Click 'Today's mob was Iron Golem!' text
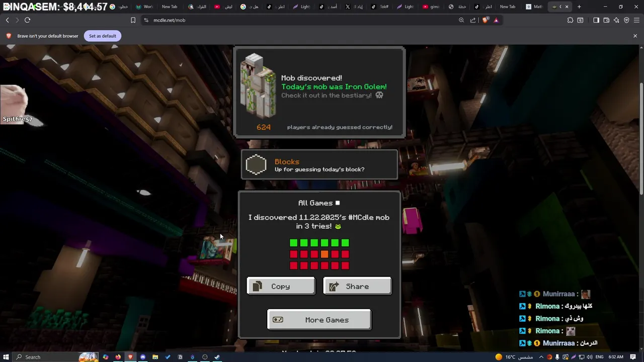644x362 pixels. tap(334, 86)
